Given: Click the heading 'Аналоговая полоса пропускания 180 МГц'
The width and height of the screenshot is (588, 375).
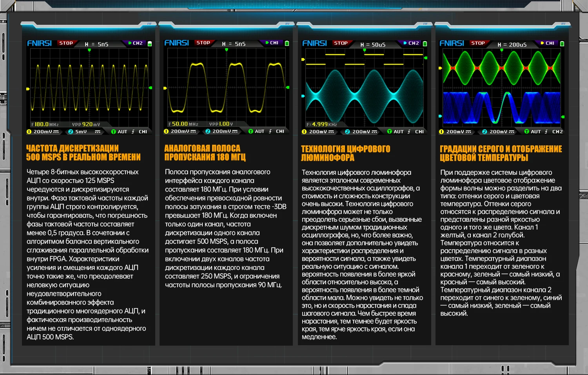Looking at the screenshot, I should (x=205, y=153).
